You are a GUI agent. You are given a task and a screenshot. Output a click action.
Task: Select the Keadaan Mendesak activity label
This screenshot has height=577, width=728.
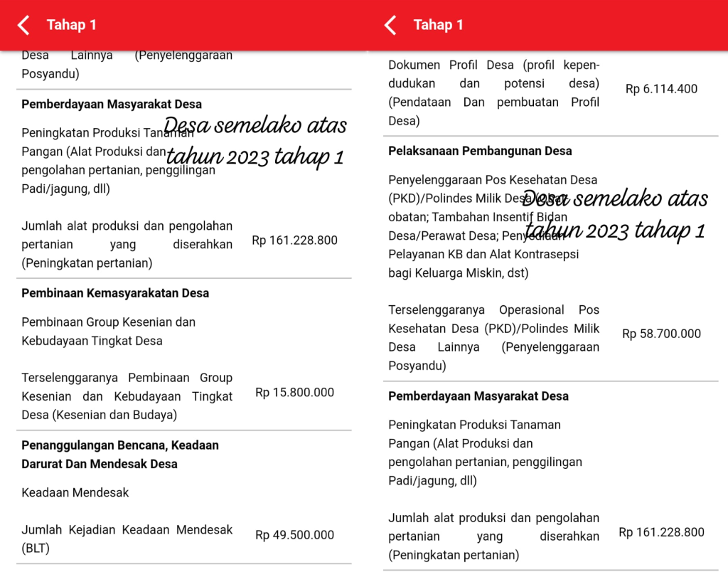75,492
